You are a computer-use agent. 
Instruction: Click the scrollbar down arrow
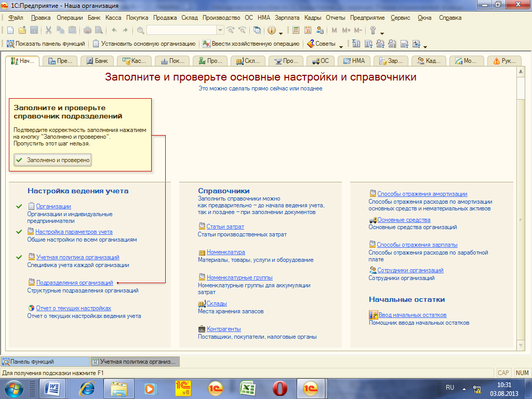click(521, 345)
